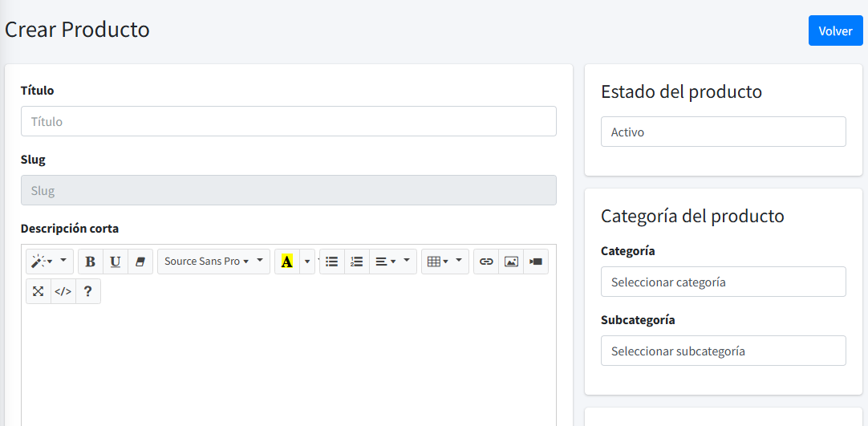
Task: Toggle fullscreen editor mode
Action: point(39,291)
